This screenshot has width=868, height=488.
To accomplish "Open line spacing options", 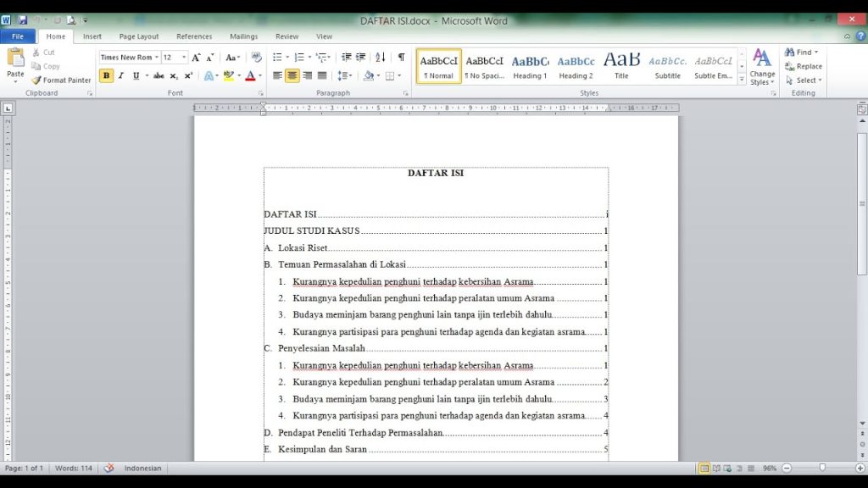I will point(345,75).
